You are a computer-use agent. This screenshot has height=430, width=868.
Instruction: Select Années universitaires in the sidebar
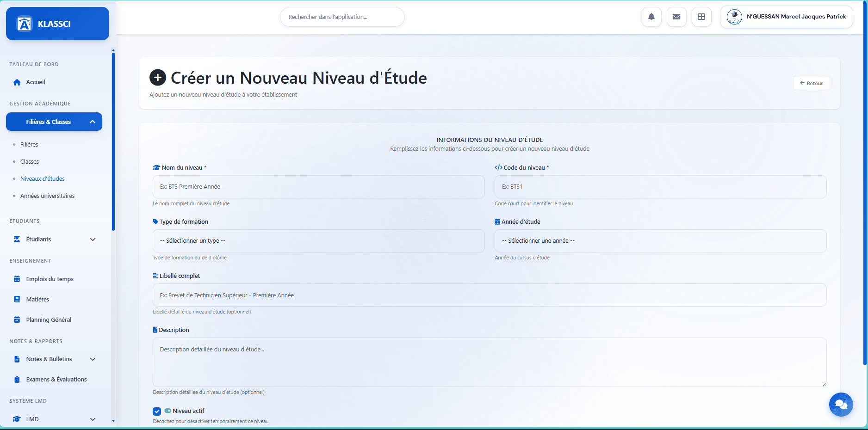coord(47,196)
